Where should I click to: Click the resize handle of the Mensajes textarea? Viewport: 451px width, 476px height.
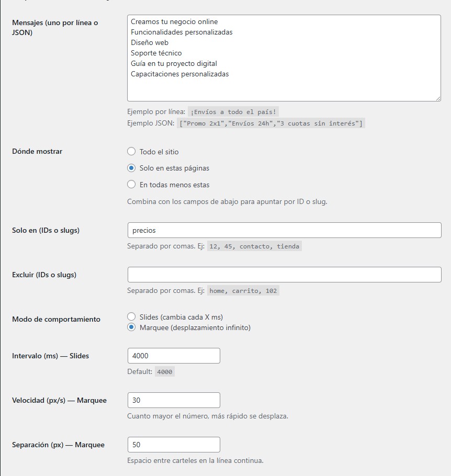(x=438, y=98)
